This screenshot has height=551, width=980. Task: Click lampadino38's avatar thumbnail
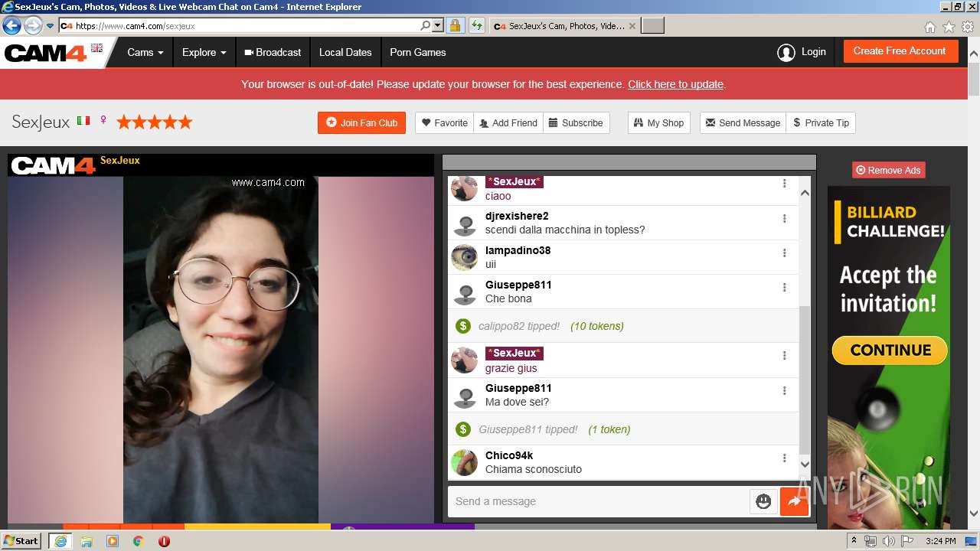click(x=464, y=258)
